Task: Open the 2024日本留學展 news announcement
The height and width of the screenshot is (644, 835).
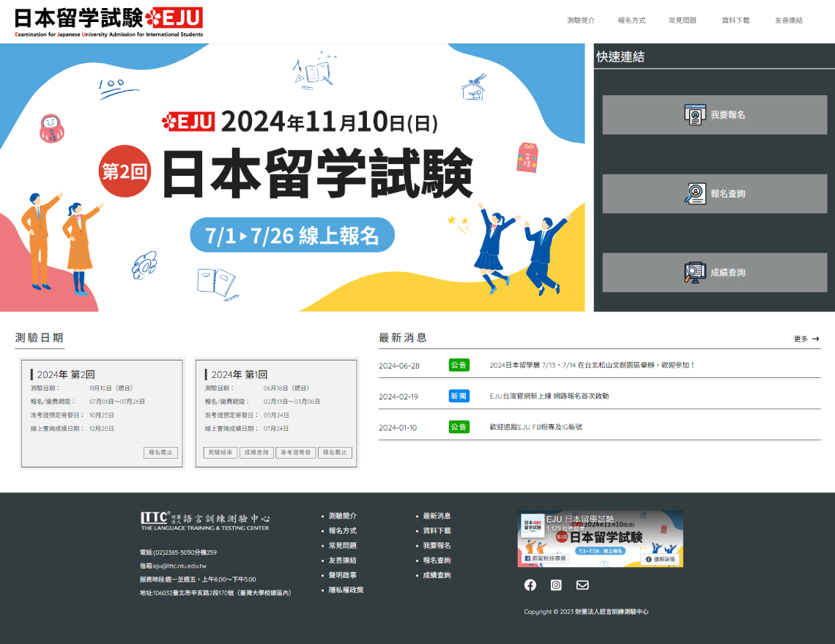Action: pos(592,365)
